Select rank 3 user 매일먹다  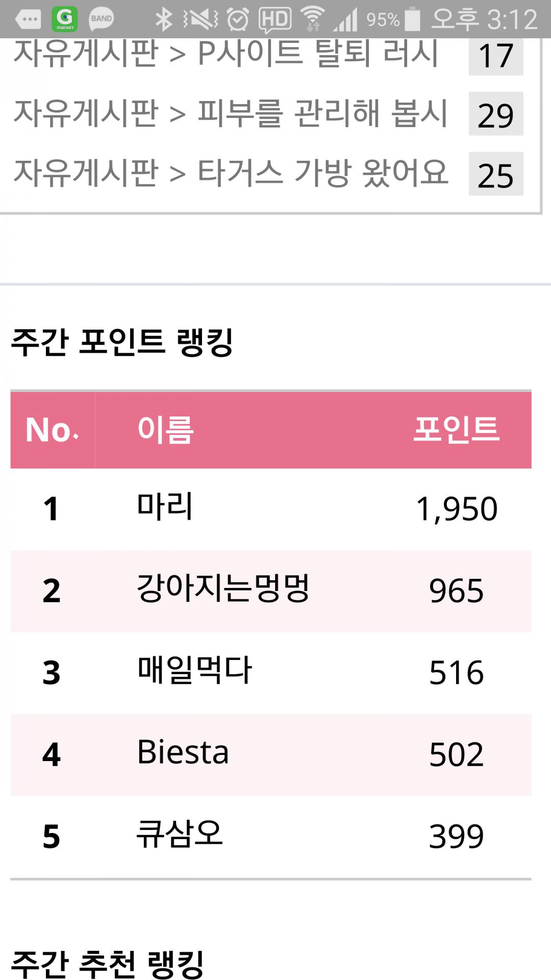(194, 671)
